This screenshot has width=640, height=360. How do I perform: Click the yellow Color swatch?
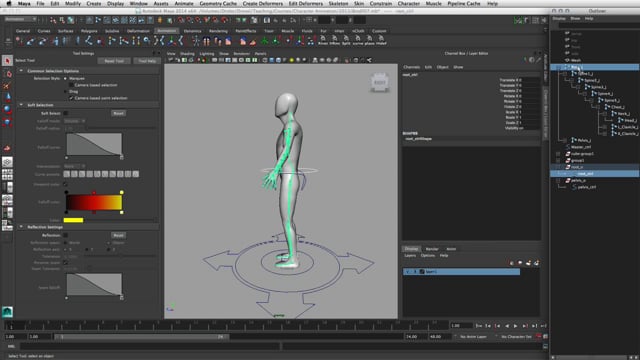73,220
